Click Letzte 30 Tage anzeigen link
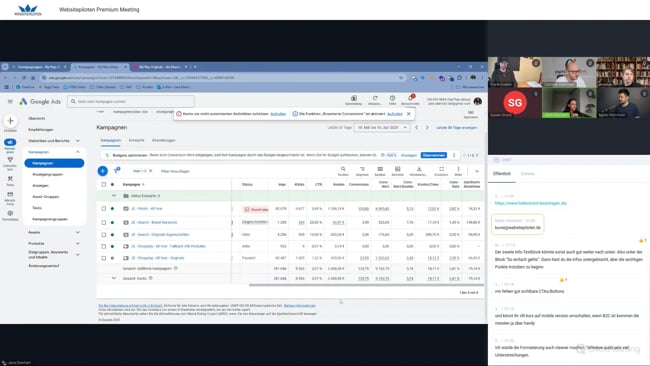The image size is (650, 366). tap(456, 128)
